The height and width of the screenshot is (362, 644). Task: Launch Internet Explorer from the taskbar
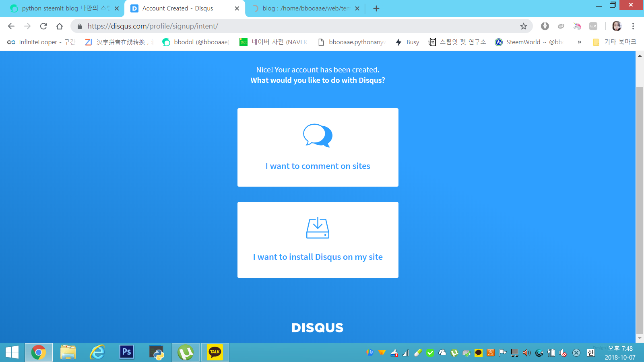tap(97, 352)
